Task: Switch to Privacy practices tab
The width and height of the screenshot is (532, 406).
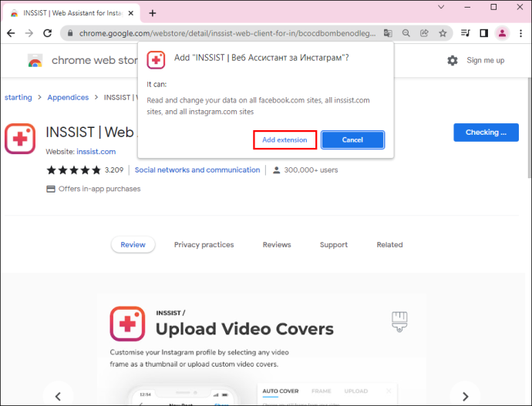Action: [204, 245]
